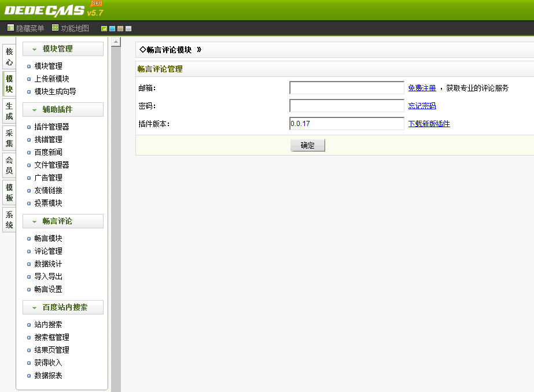
Task: Open 友情链接 menu item
Action: click(49, 191)
